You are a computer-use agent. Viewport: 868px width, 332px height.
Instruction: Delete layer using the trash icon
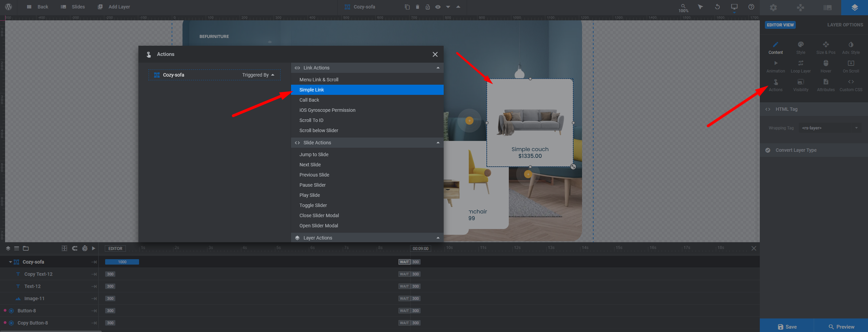[x=417, y=7]
